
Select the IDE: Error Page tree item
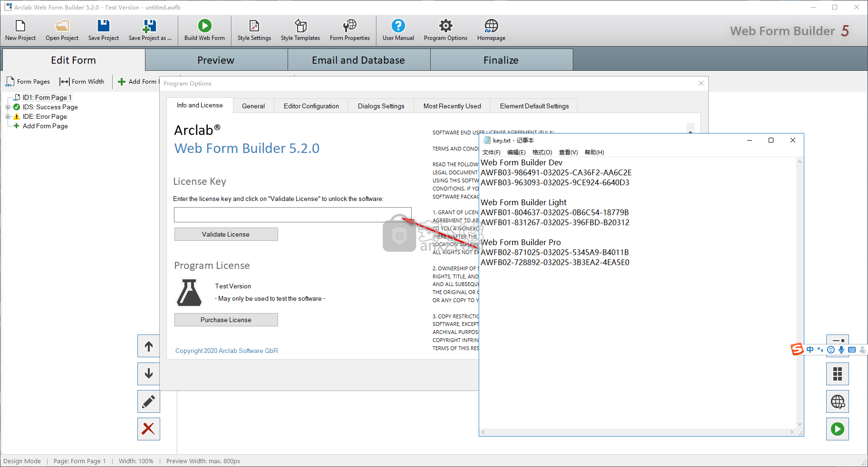[45, 116]
